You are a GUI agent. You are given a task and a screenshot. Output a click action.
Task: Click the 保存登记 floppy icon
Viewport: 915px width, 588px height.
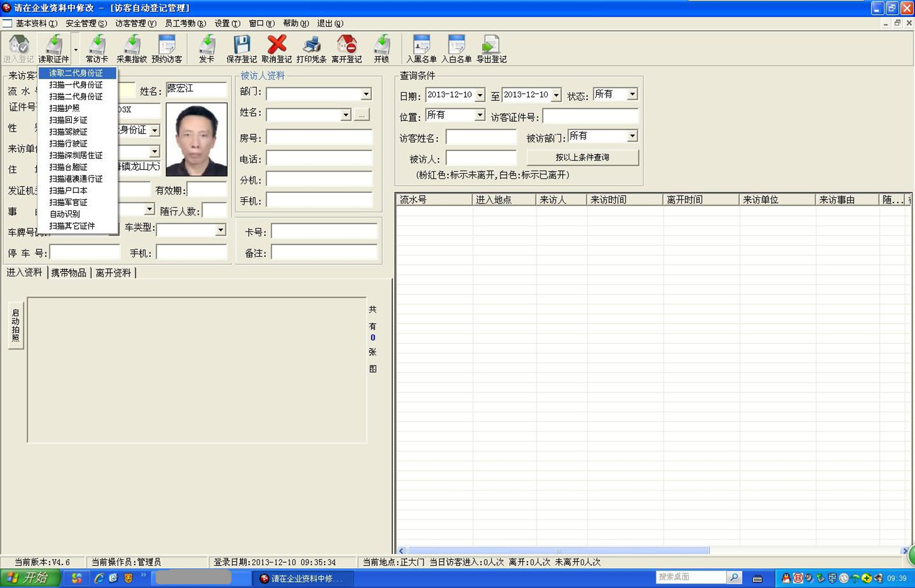click(x=241, y=49)
